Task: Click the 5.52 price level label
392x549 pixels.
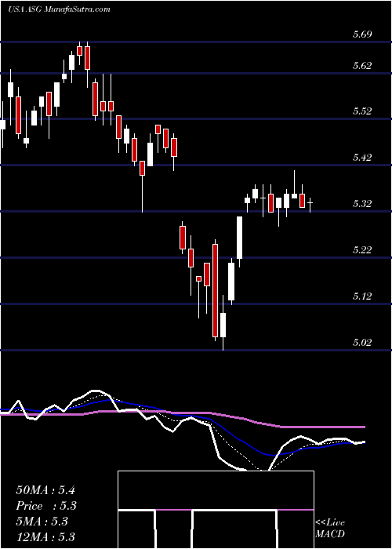Action: tap(362, 111)
